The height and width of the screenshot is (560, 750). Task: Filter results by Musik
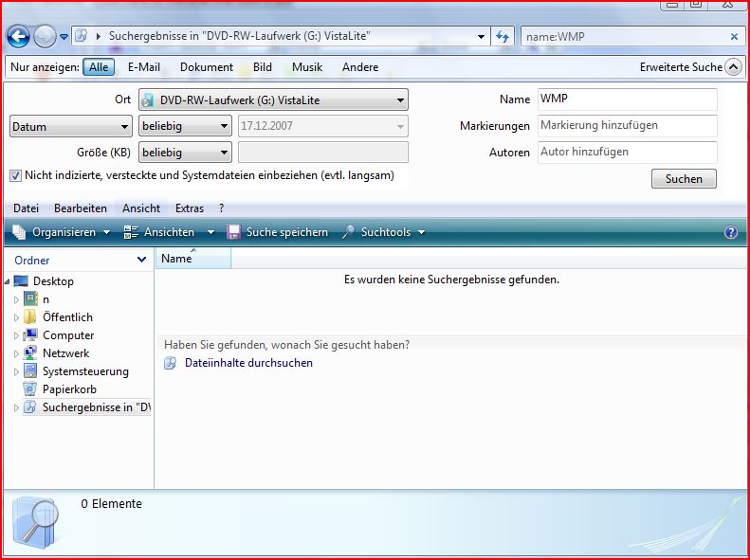point(307,67)
